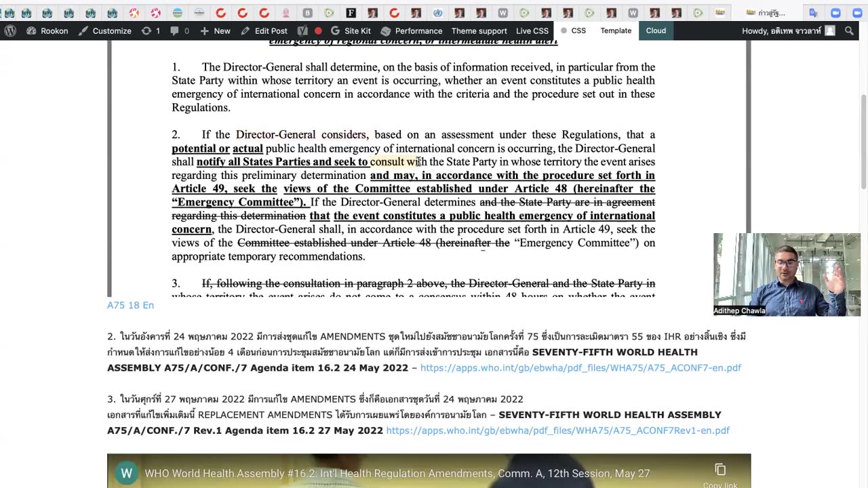Click the page vertical scrollbar thumb
The width and height of the screenshot is (868, 488).
tap(863, 142)
